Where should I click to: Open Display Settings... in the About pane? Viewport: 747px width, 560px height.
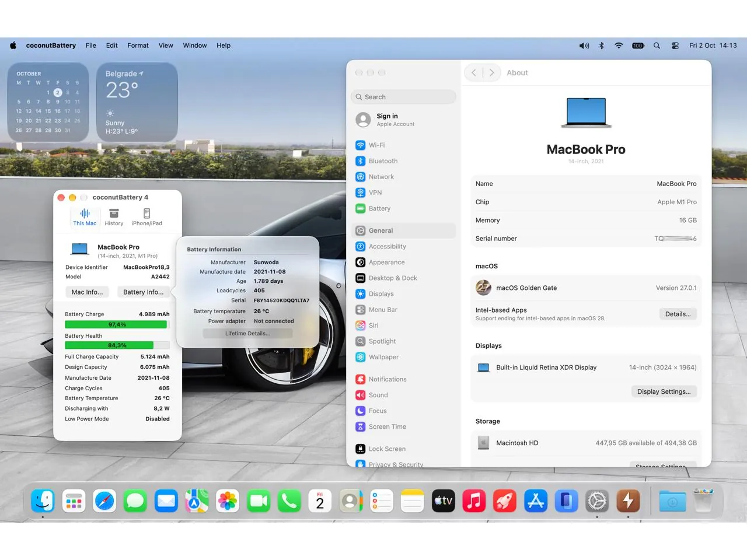coord(664,391)
